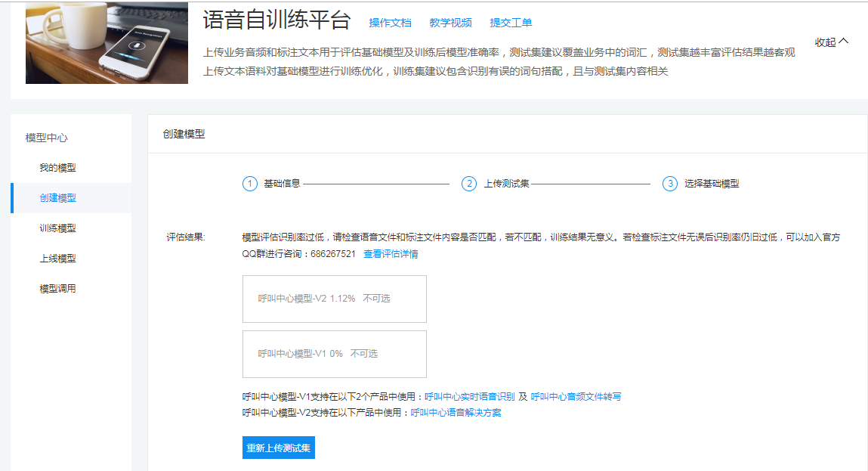This screenshot has height=471, width=868.
Task: Click the 重新上传测试集 button
Action: [279, 448]
